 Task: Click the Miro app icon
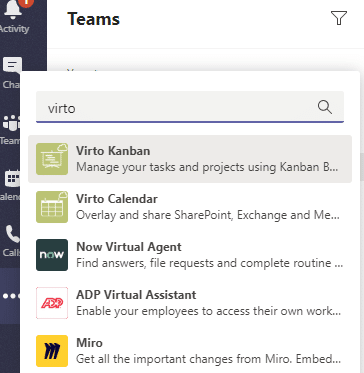[x=52, y=351]
